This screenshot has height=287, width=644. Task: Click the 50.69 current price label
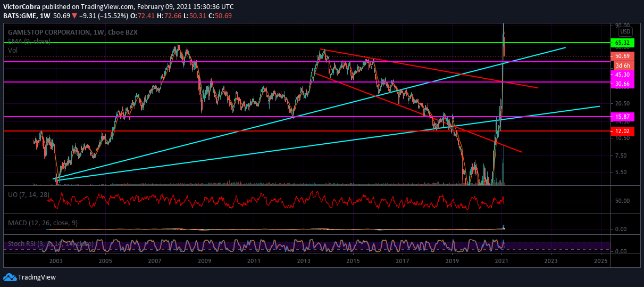click(622, 56)
